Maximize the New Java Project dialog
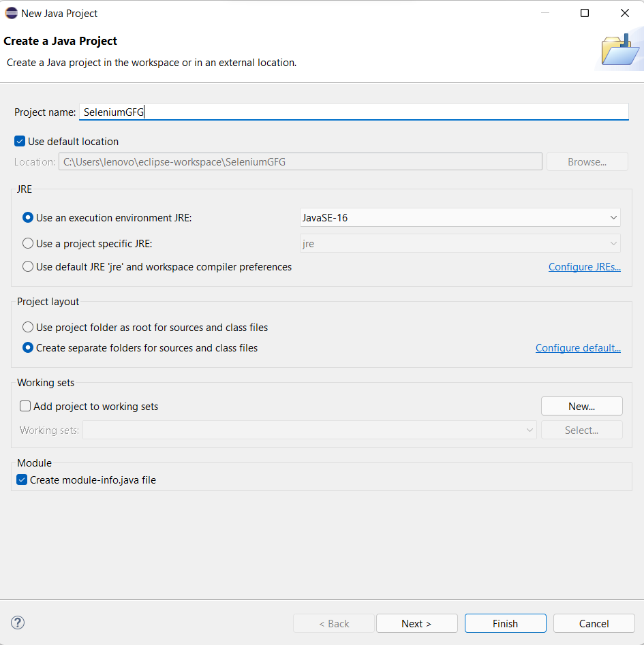This screenshot has width=644, height=645. point(585,13)
